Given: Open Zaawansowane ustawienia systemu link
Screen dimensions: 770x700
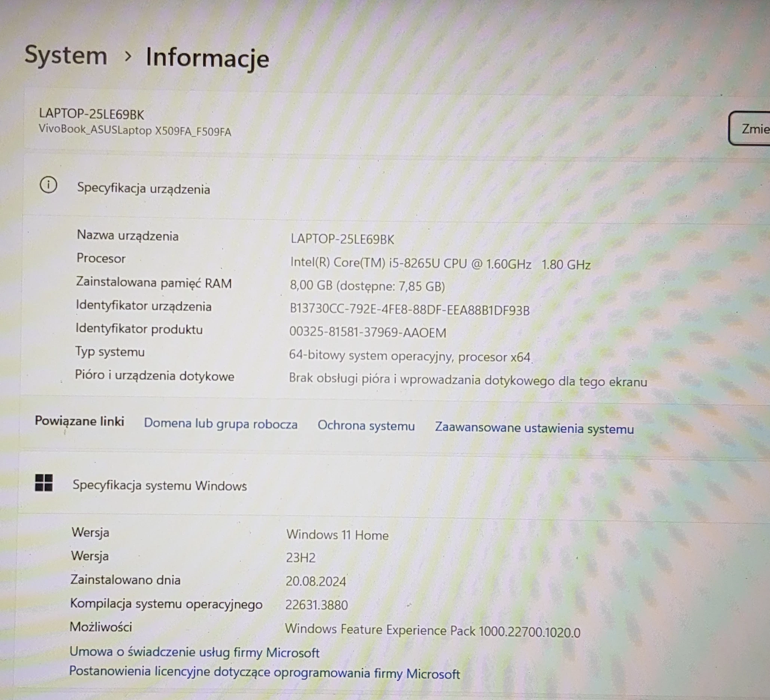Looking at the screenshot, I should click(x=534, y=428).
